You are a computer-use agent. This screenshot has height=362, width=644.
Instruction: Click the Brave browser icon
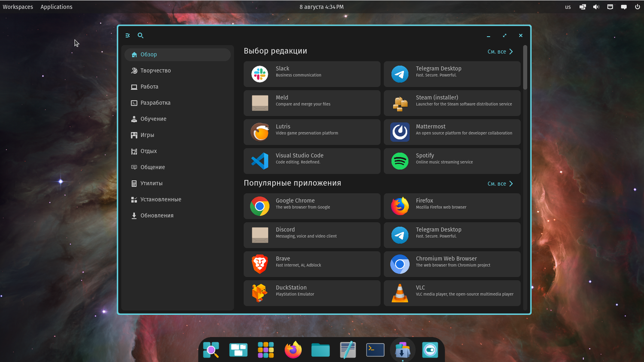tap(260, 264)
